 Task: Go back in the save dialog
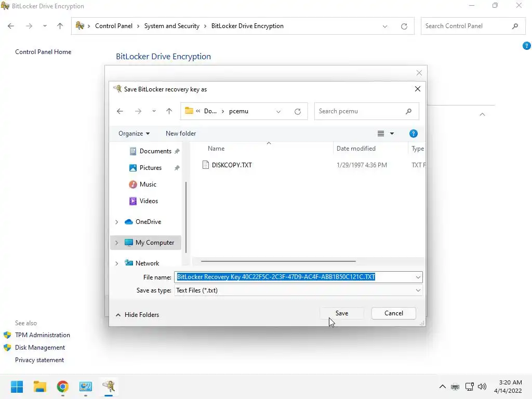tap(120, 111)
